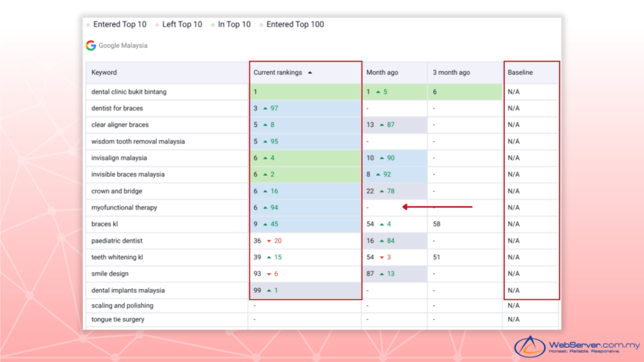Click current ranking 5 up 95 cell
The width and height of the screenshot is (644, 362).
305,141
